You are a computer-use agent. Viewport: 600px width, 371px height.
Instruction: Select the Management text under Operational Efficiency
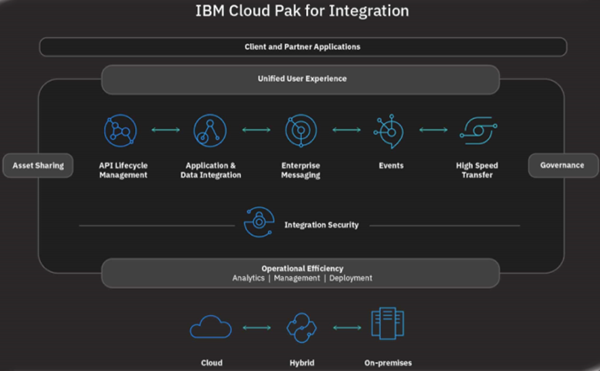[x=297, y=278]
